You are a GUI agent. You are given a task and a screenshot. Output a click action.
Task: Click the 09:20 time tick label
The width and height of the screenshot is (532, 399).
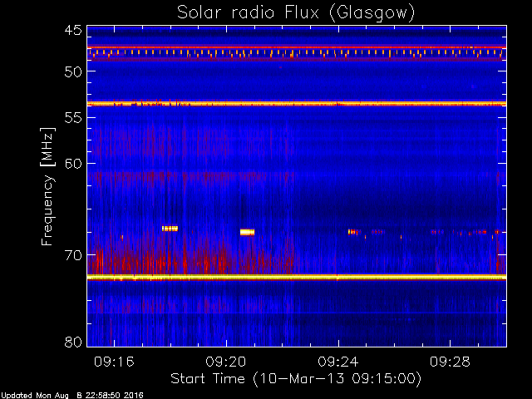(226, 362)
